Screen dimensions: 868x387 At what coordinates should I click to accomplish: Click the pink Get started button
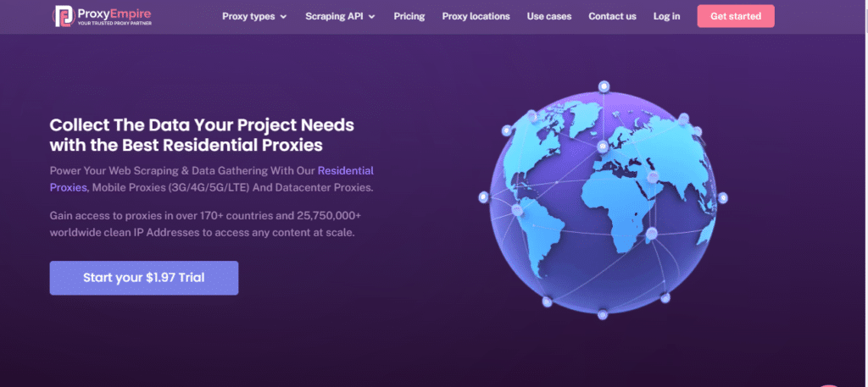[x=736, y=16]
